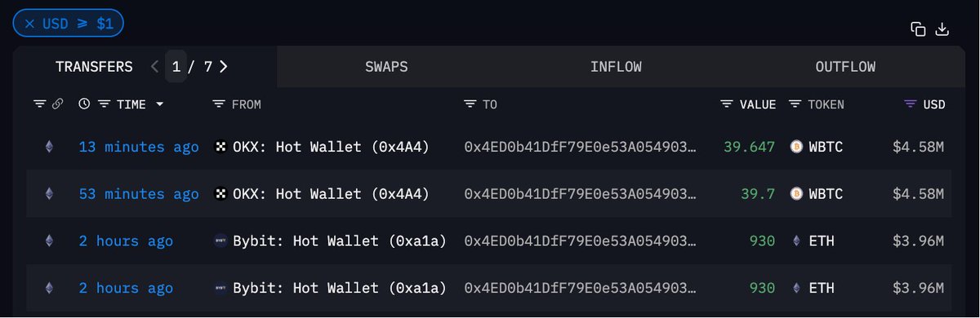Viewport: 980px width, 318px height.
Task: Open the filter icon next to FROM
Action: point(219,104)
